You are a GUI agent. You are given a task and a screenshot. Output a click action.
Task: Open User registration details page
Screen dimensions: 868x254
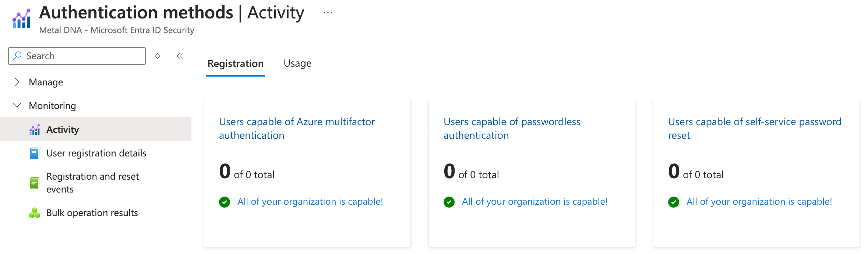click(96, 153)
